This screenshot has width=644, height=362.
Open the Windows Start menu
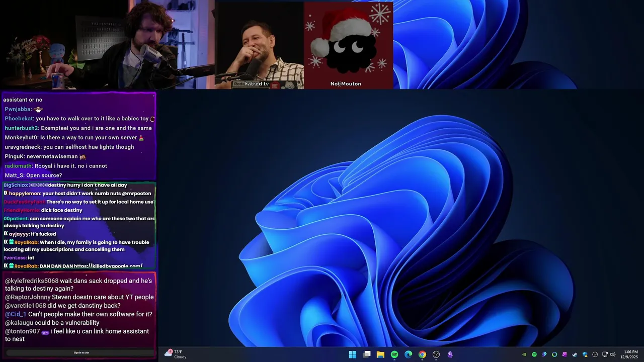coord(352,354)
